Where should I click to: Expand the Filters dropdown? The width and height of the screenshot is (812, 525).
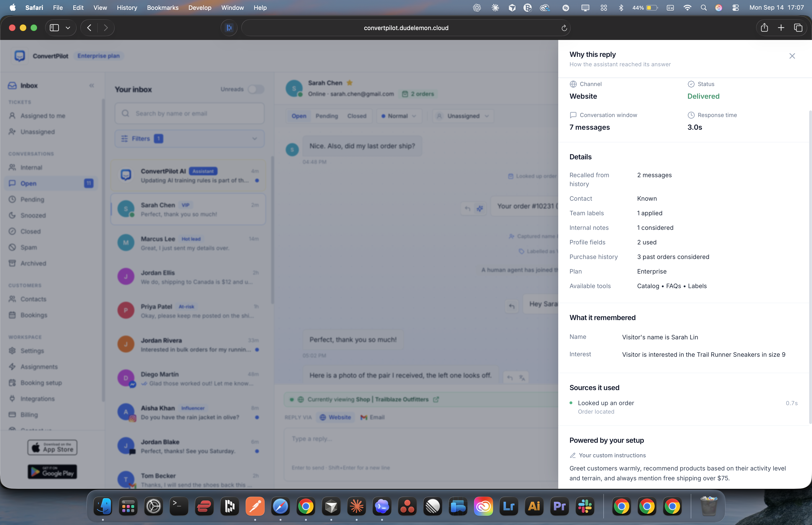pos(189,139)
